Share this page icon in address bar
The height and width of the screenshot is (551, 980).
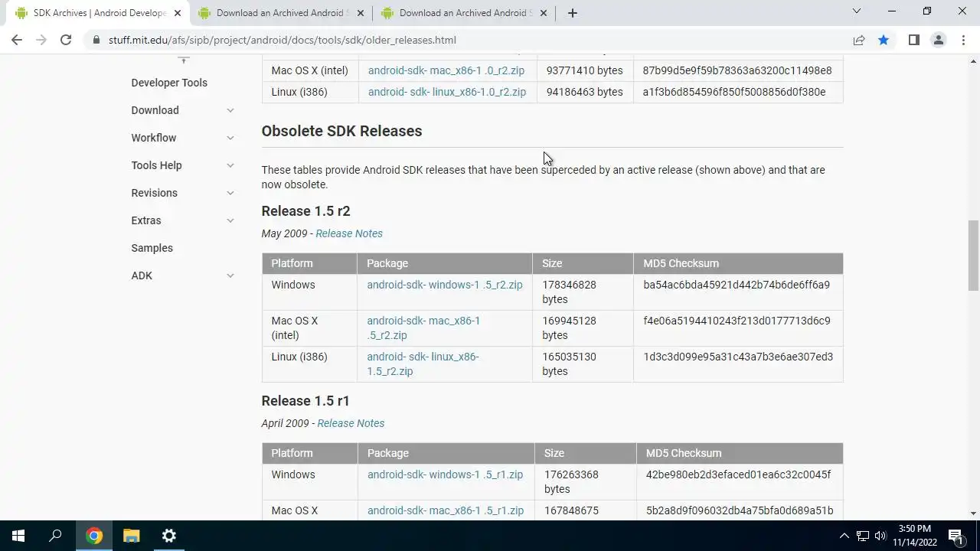click(x=859, y=40)
